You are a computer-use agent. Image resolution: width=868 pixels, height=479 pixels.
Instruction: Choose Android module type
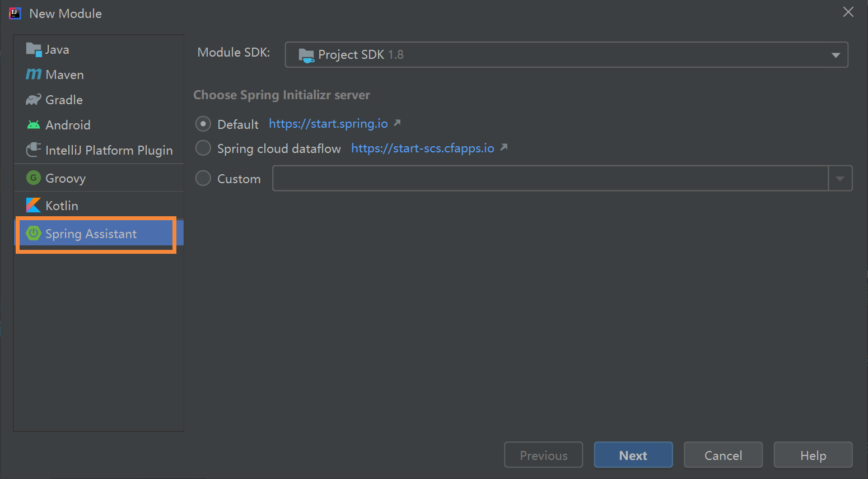99,125
